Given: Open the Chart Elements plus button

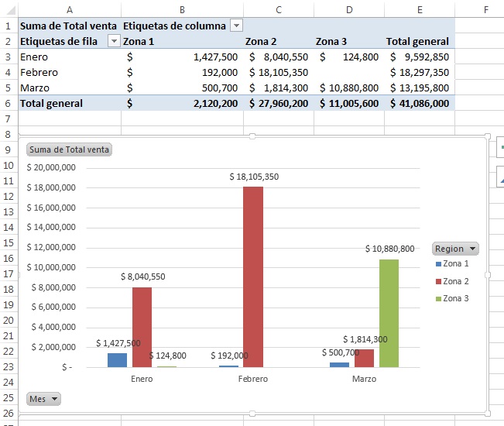Looking at the screenshot, I should point(500,147).
